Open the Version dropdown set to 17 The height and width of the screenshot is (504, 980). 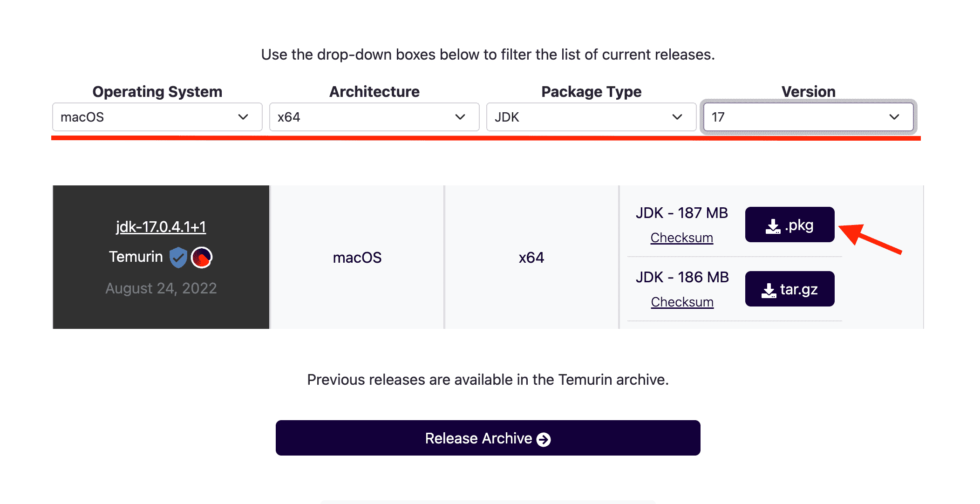[x=808, y=117]
